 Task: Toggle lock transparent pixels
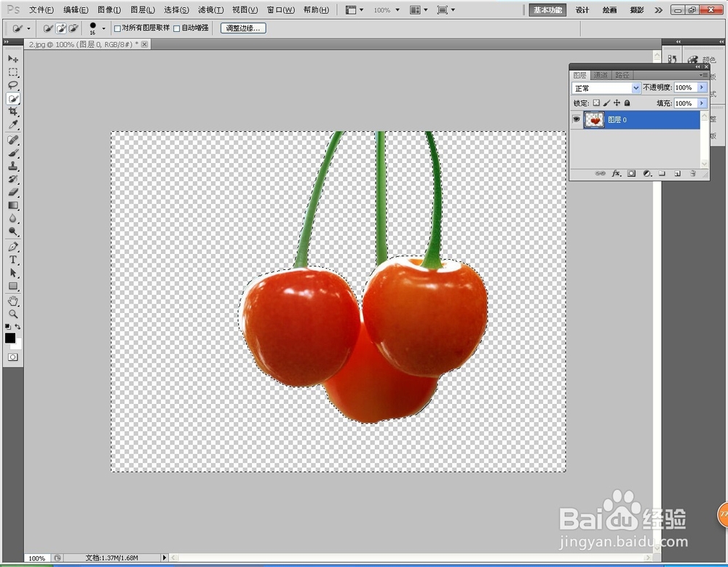click(x=596, y=103)
